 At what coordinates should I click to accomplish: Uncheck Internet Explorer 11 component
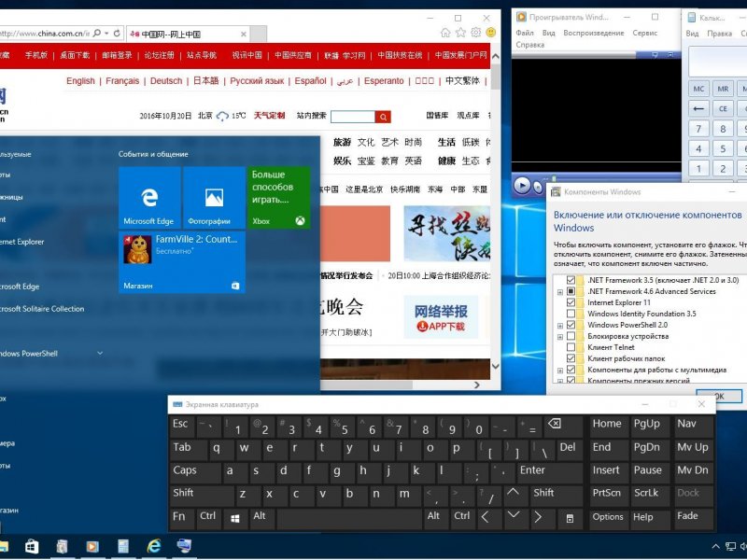[571, 302]
